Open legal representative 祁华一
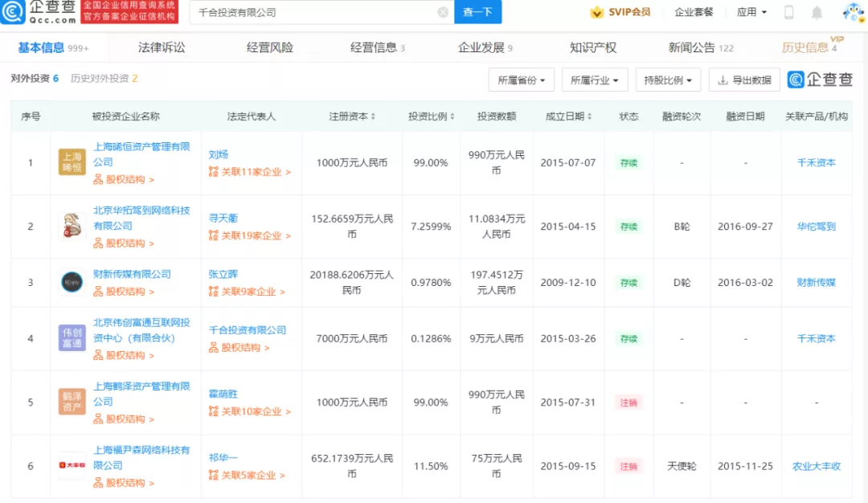Image resolution: width=868 pixels, height=503 pixels. (223, 458)
